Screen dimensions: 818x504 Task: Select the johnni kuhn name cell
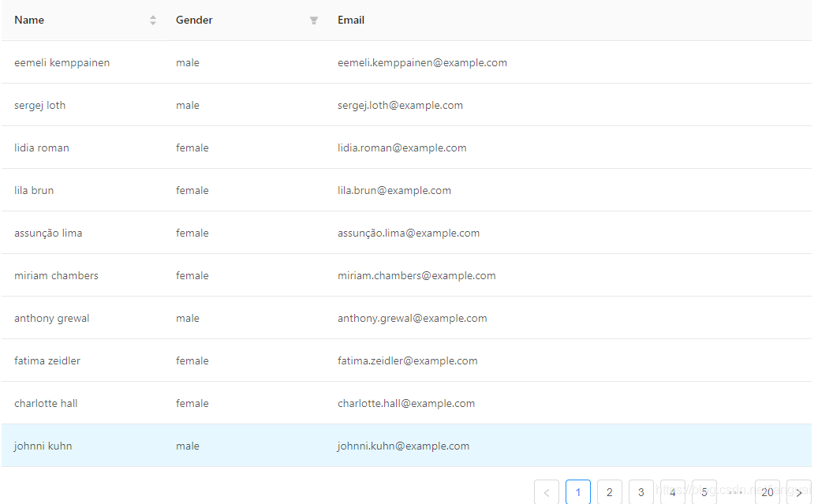(x=43, y=446)
